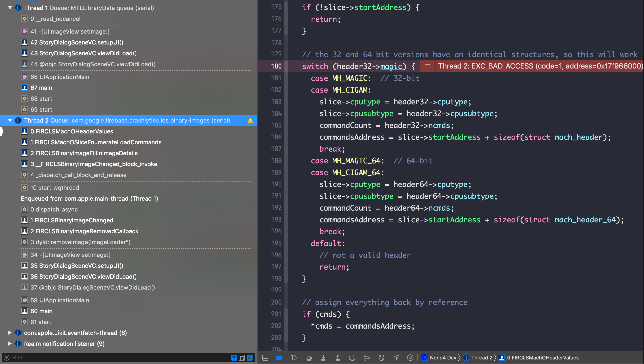Open Nono4 Dev process in jump bar

tap(439, 358)
